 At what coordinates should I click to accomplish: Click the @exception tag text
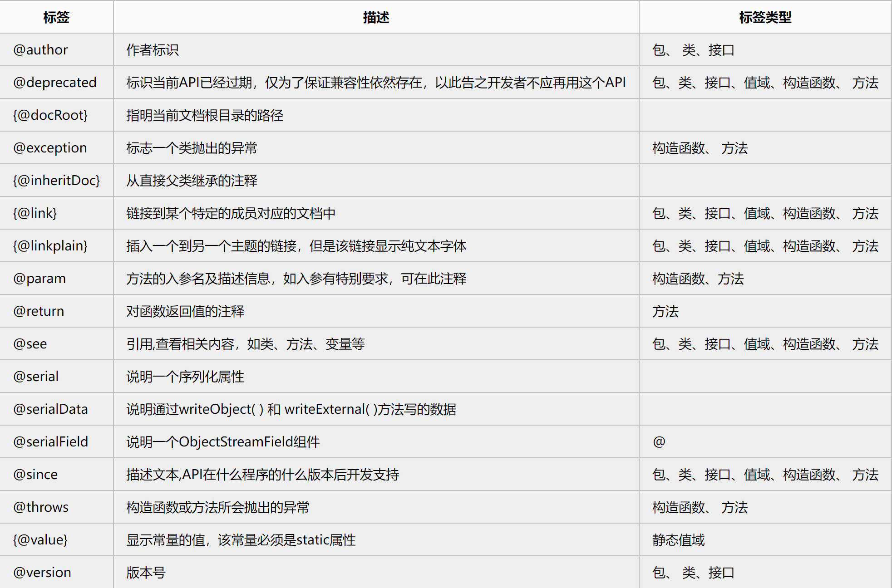[50, 148]
